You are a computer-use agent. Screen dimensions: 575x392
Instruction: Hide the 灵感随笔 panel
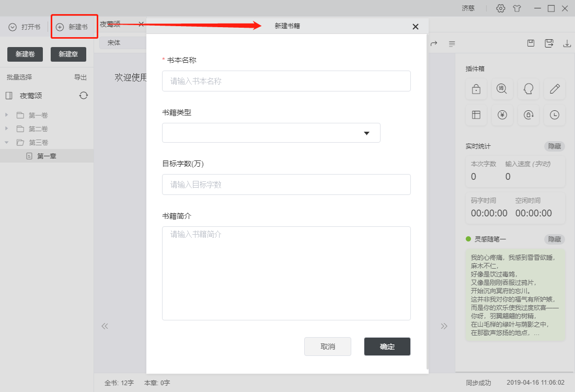(555, 239)
